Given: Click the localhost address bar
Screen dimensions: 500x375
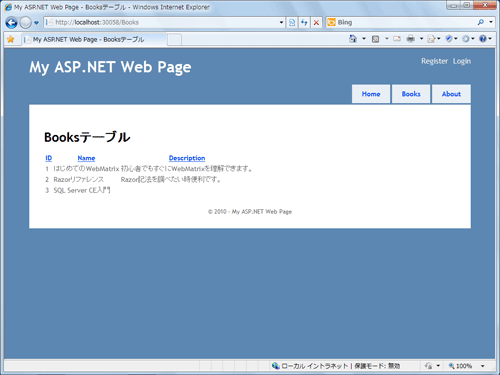Looking at the screenshot, I should [161, 22].
